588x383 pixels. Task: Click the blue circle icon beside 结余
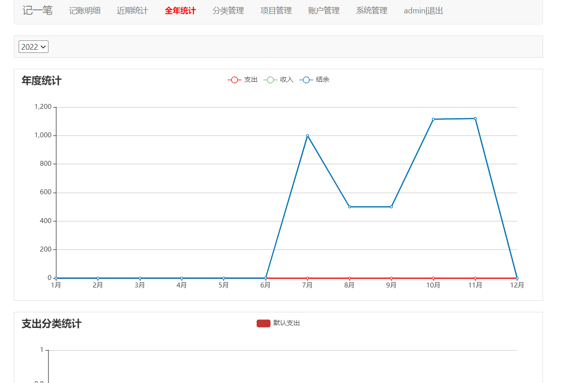tap(306, 80)
